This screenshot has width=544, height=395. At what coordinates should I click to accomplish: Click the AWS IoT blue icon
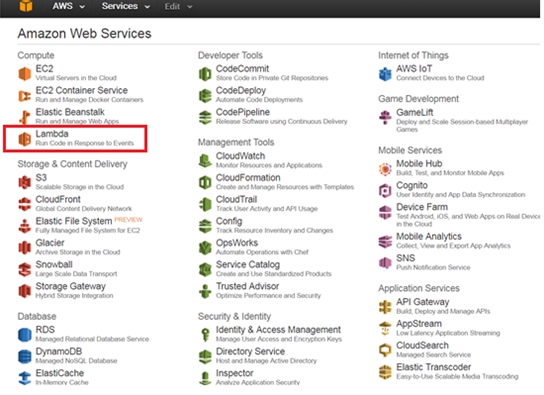tap(385, 74)
